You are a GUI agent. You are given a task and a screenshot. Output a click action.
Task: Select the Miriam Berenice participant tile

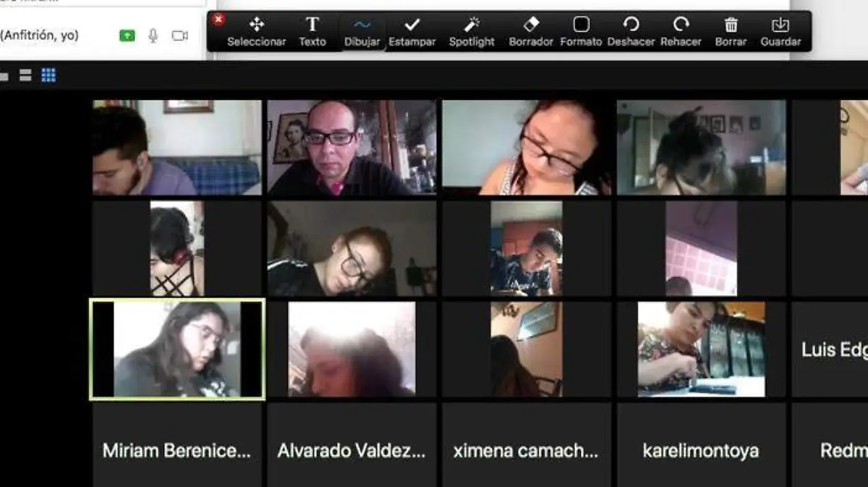[176, 444]
